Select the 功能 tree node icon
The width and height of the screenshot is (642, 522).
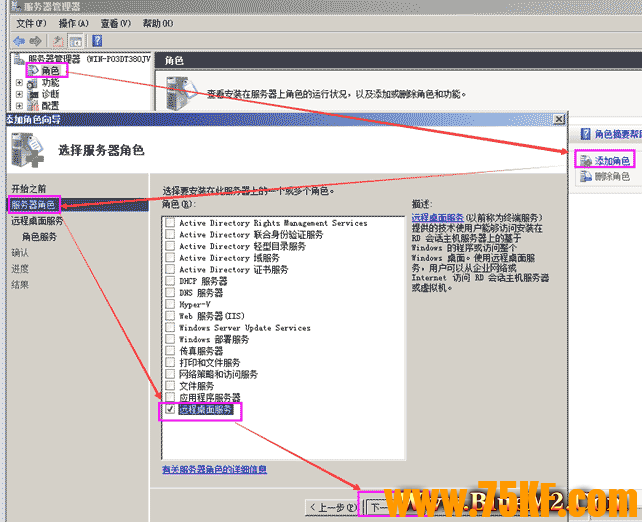32,83
